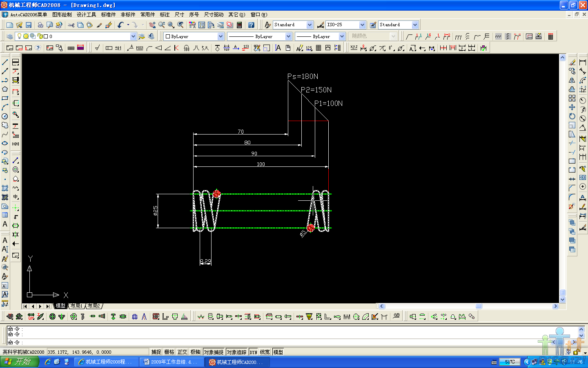Switch to the 2009年工作总结 document taskbar button
The width and height of the screenshot is (588, 368).
(x=171, y=362)
